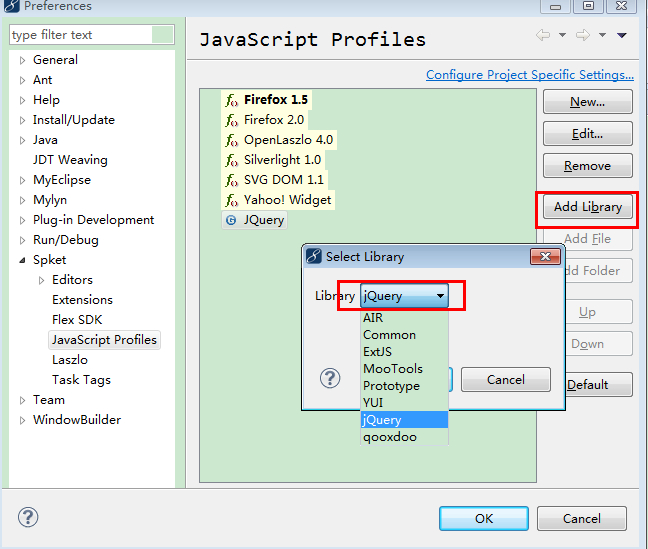Screen dimensions: 648x549
Task: Select JDT Weaving in the tree
Action: [x=70, y=160]
